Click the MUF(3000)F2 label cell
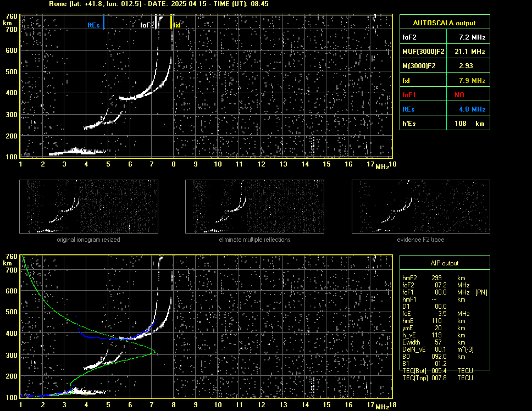532x411 pixels. point(423,52)
